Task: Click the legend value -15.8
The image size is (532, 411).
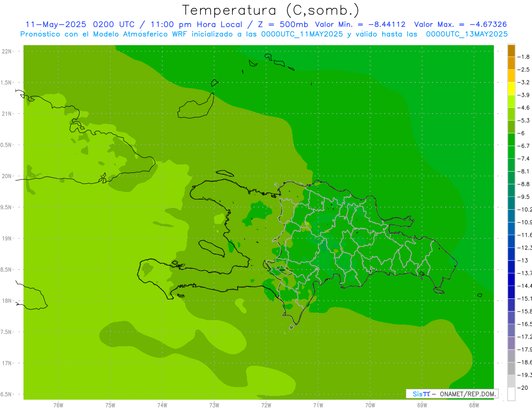Action: (x=524, y=311)
